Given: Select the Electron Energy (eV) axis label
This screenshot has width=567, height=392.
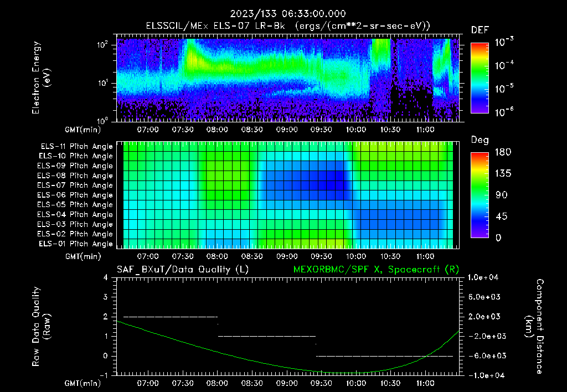Looking at the screenshot, I should tap(41, 78).
